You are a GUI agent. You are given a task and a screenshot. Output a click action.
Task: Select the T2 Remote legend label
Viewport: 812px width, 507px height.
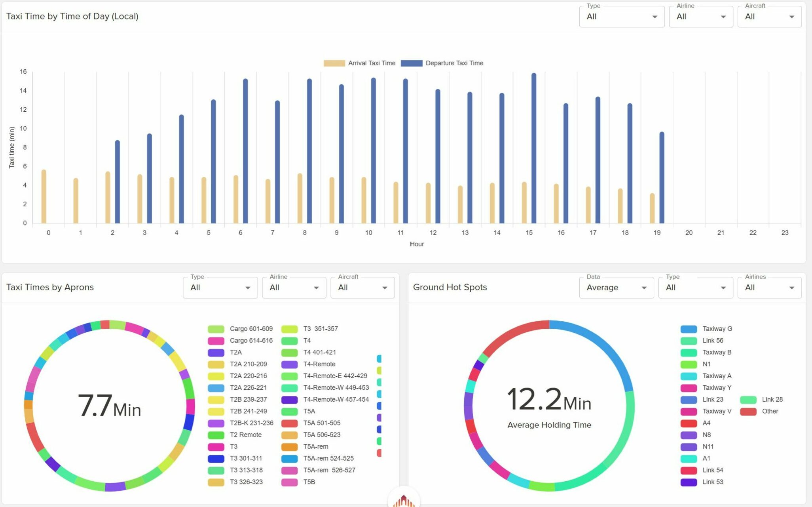point(246,435)
